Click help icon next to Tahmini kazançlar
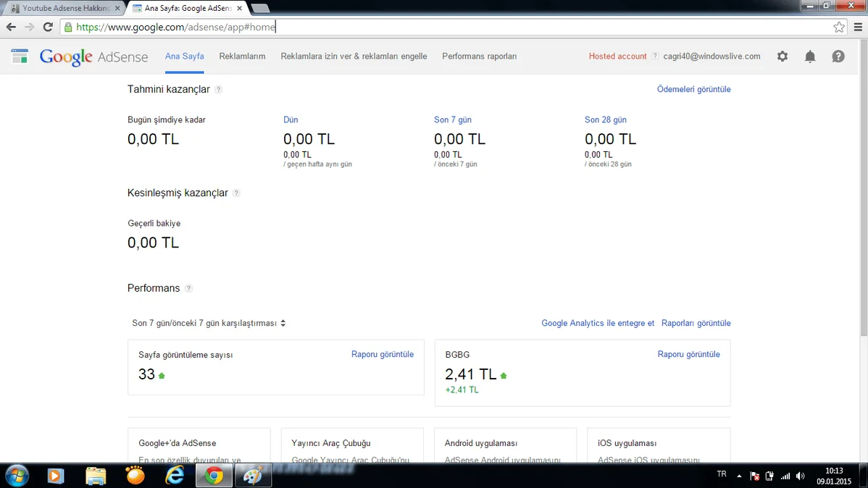 [219, 90]
